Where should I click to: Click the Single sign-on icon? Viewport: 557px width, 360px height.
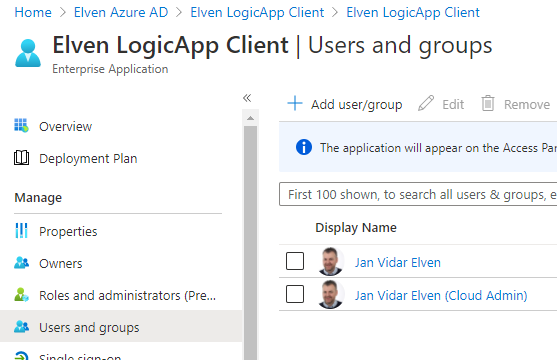coord(21,356)
